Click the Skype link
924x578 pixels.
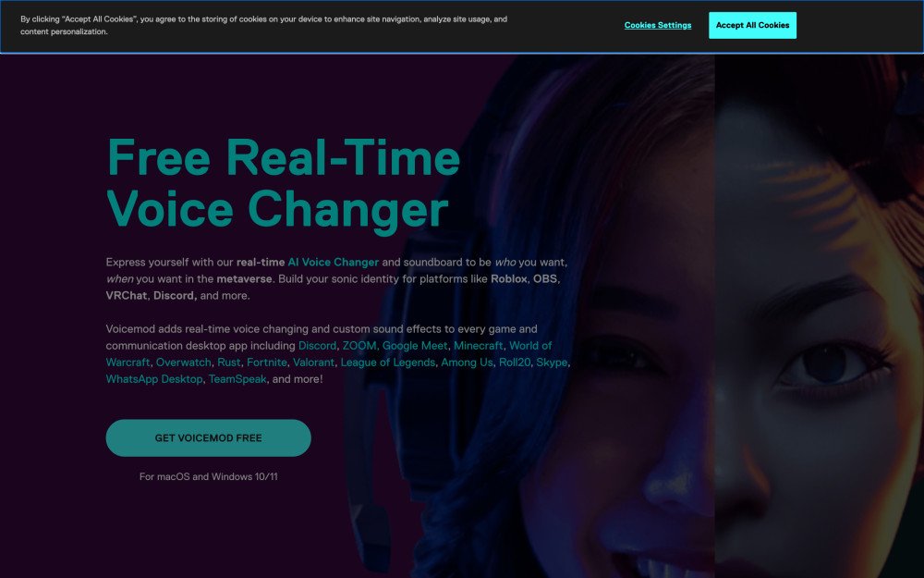(552, 363)
